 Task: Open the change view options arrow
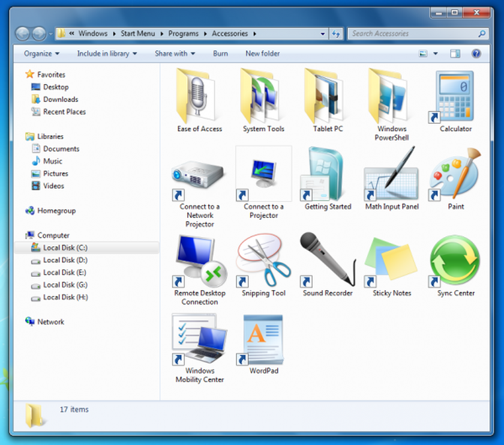[436, 53]
